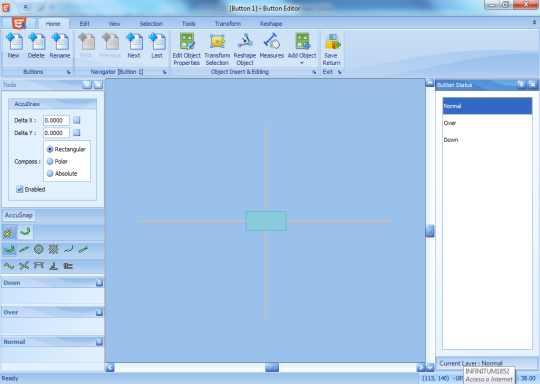Select Down in Button Status list
540x384 pixels.
click(x=487, y=140)
